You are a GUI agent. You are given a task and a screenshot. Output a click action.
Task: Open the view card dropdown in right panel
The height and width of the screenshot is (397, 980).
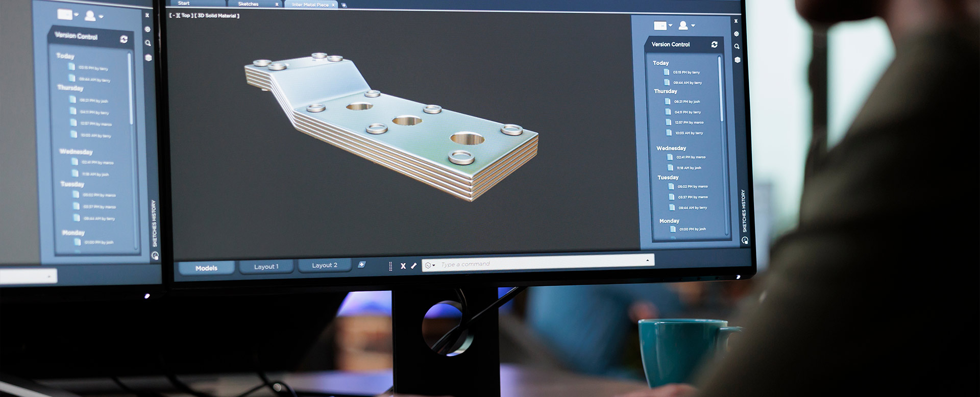[x=663, y=26]
